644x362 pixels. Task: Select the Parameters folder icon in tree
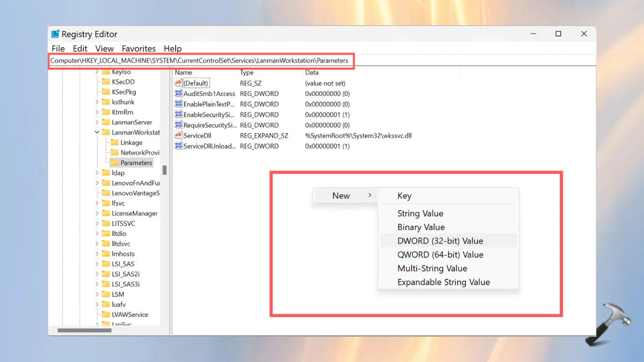pyautogui.click(x=114, y=163)
